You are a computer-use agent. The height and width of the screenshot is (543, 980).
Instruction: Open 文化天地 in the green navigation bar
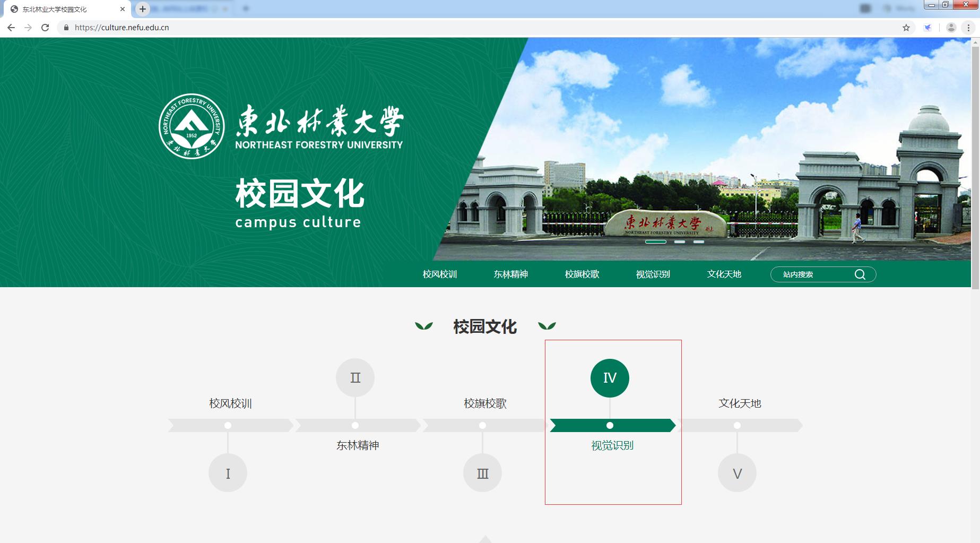pos(724,274)
